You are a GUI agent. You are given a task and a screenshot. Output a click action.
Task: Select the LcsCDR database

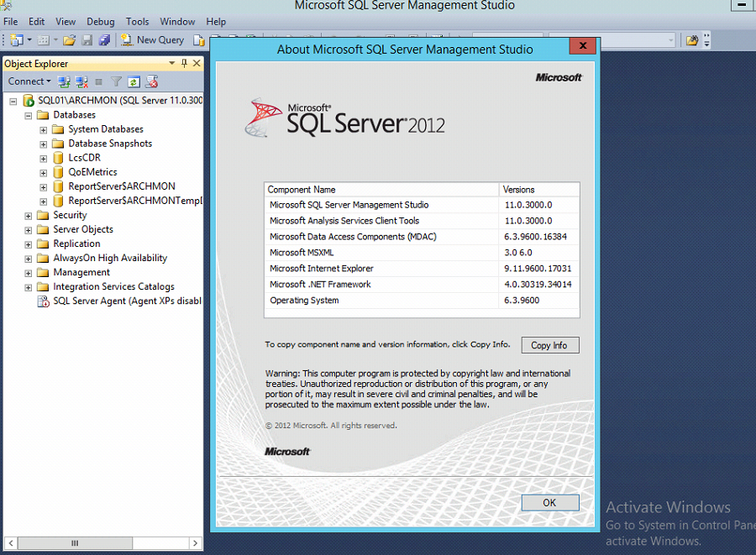(x=84, y=158)
